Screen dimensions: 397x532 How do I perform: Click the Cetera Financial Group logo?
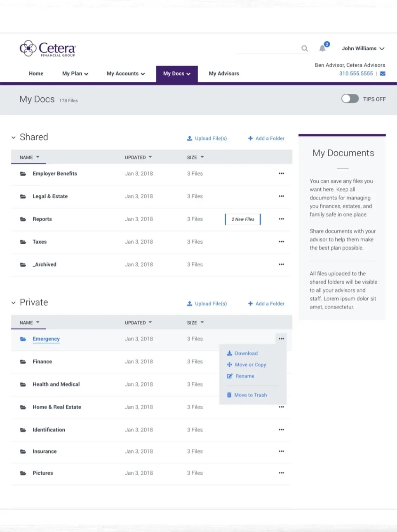coord(48,49)
